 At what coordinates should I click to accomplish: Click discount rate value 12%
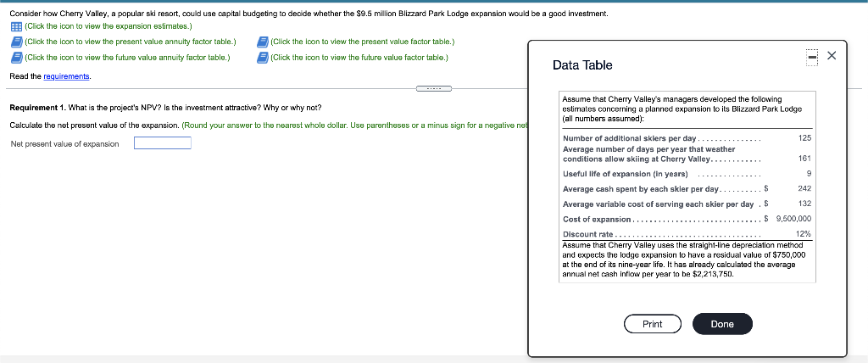804,234
